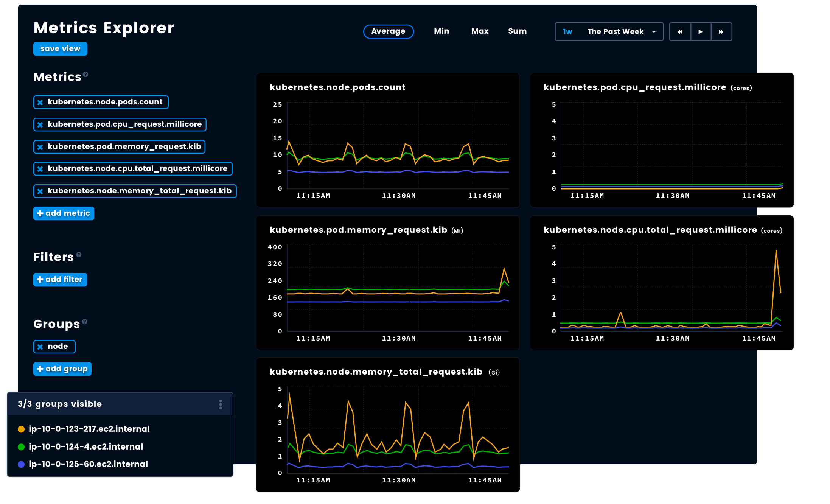
Task: Click the add filter button
Action: click(61, 279)
